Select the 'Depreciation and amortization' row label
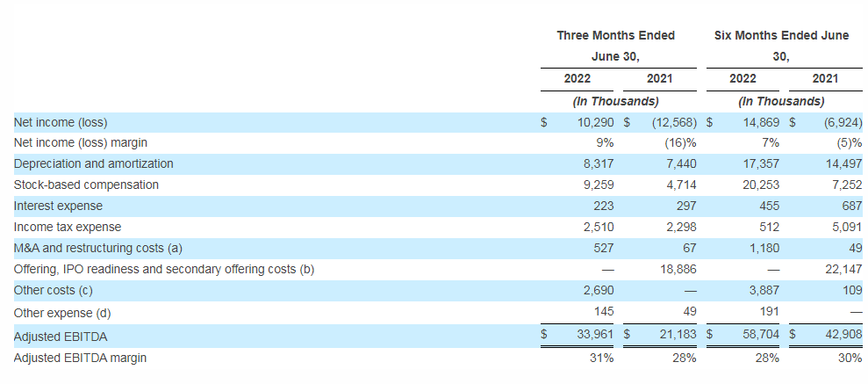The image size is (868, 384). point(93,163)
